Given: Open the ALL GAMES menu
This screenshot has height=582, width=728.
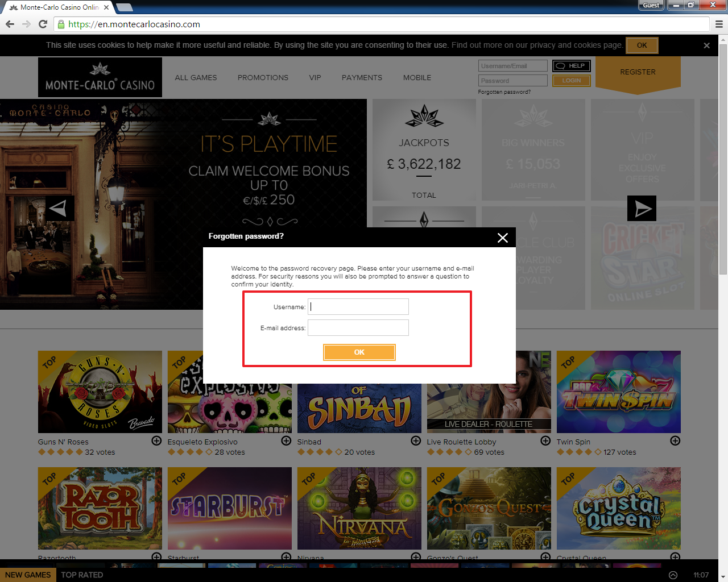Looking at the screenshot, I should 196,77.
